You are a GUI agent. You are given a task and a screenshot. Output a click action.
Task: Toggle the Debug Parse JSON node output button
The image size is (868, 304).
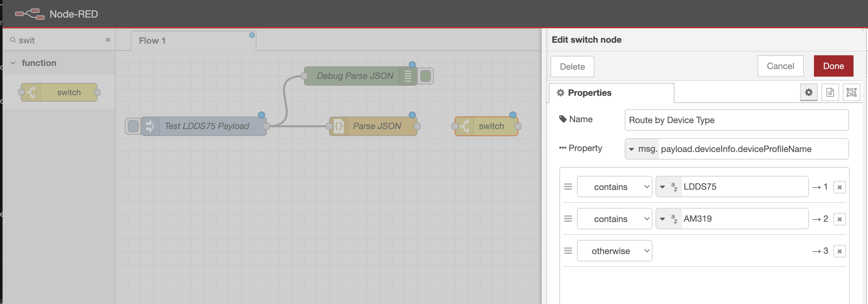[x=426, y=76]
